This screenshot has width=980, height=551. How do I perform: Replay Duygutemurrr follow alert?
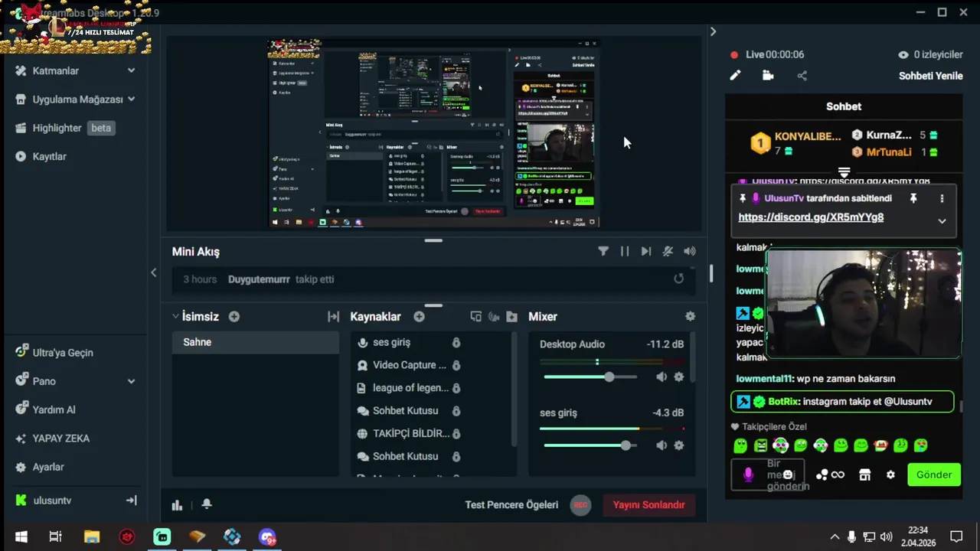[678, 279]
